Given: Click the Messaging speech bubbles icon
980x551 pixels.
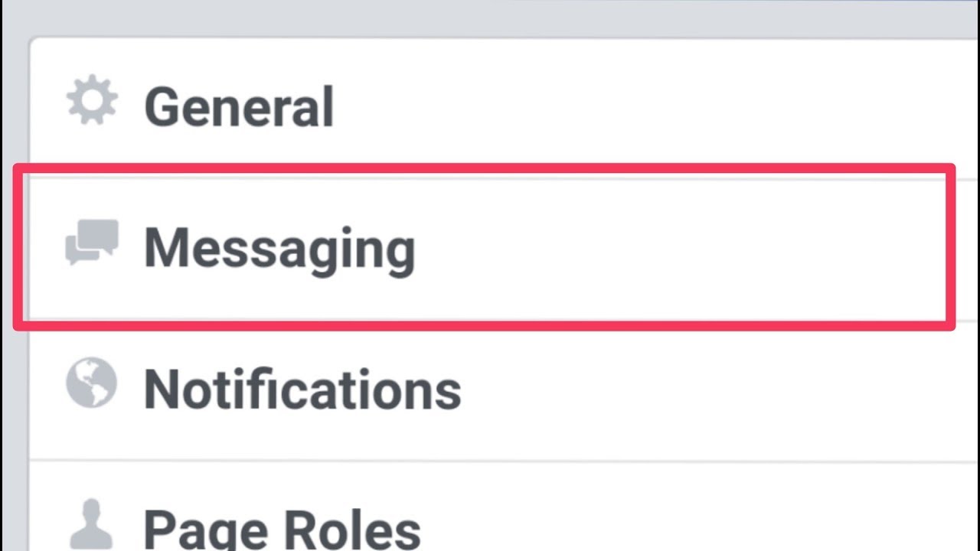Looking at the screenshot, I should coord(92,242).
